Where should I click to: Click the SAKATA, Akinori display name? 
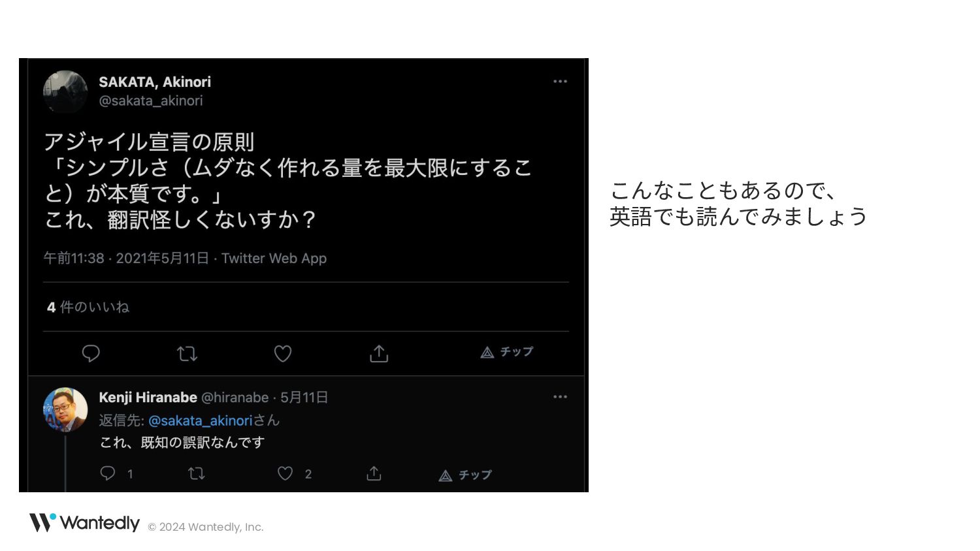pos(155,82)
